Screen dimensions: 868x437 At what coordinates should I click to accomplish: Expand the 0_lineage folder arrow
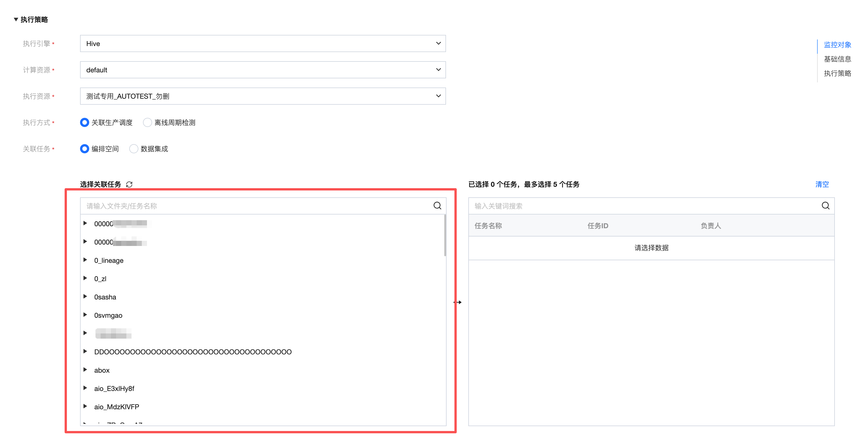pyautogui.click(x=85, y=260)
